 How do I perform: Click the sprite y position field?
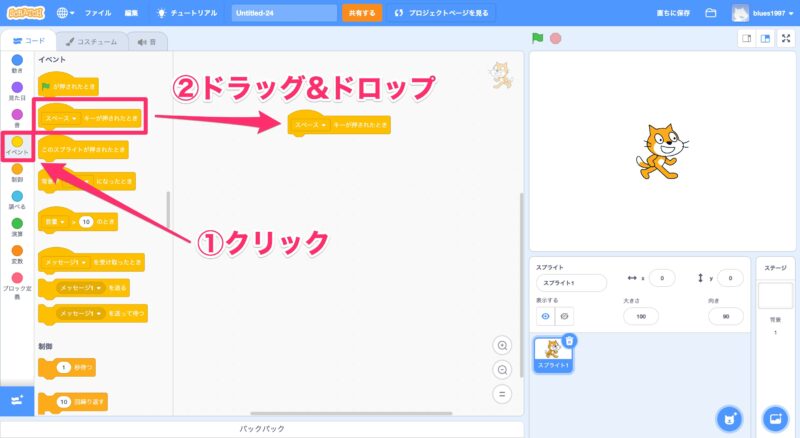[x=730, y=278]
